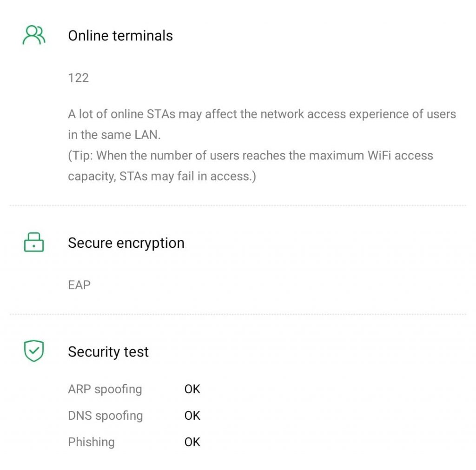Click the divider below the Online terminals section
Image resolution: width=476 pixels, height=470 pixels.
click(238, 205)
